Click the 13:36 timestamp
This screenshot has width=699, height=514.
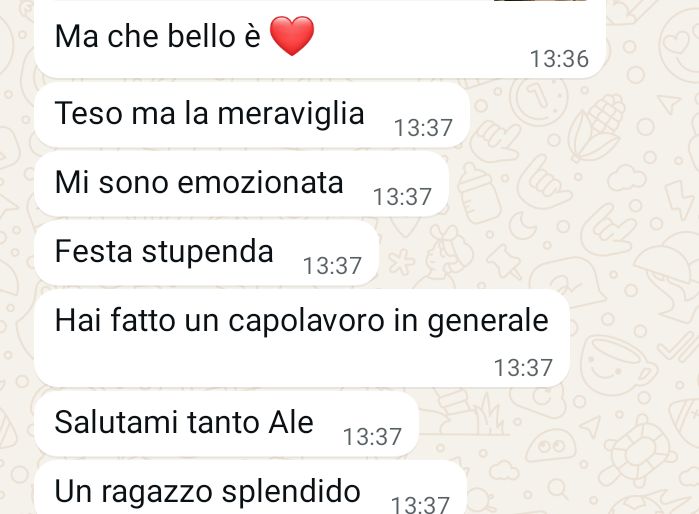point(559,59)
